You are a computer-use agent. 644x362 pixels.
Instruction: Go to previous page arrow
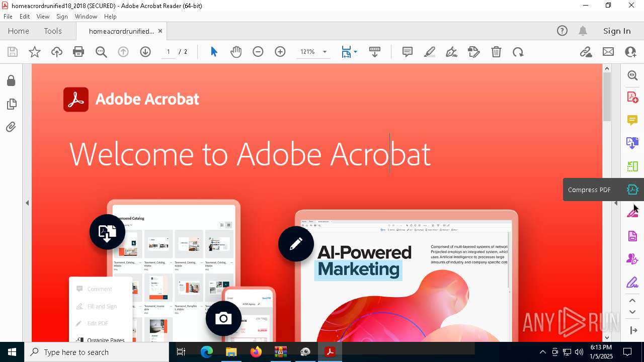[123, 52]
